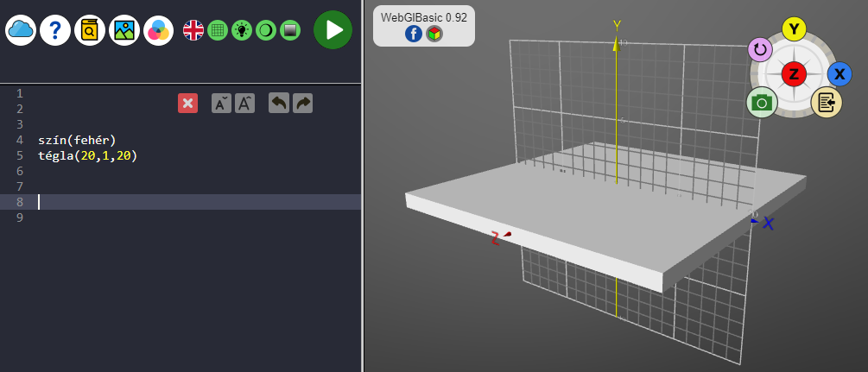Toggle the green crescent circle button

(x=266, y=31)
